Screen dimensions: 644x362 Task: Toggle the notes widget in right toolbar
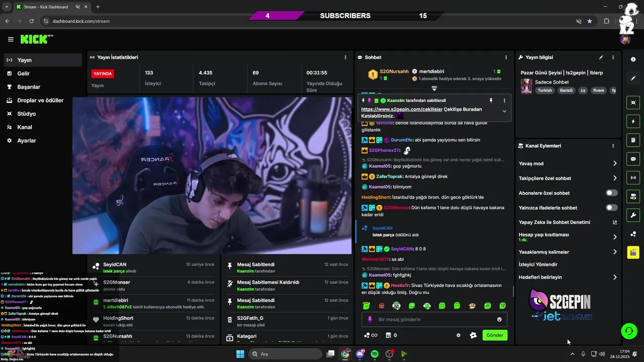633,140
